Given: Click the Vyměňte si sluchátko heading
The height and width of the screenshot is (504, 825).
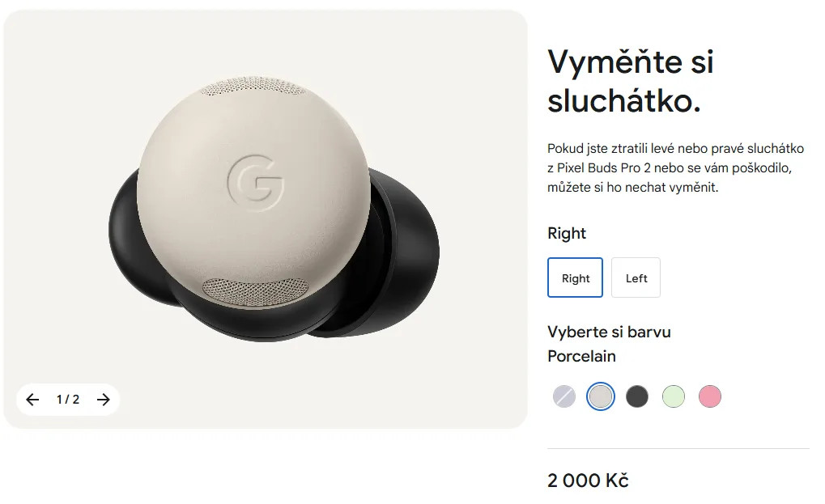Looking at the screenshot, I should 631,81.
